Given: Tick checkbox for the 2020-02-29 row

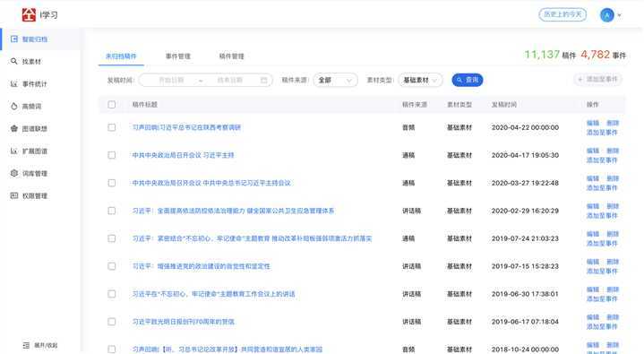Looking at the screenshot, I should click(x=112, y=211).
